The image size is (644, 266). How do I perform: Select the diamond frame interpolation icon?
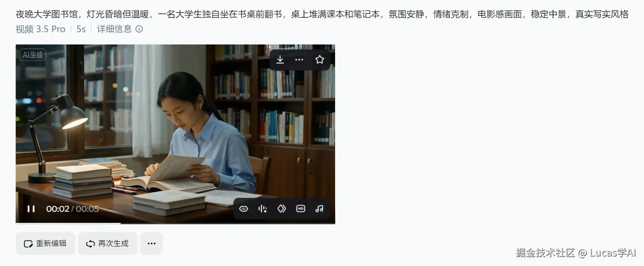pyautogui.click(x=282, y=209)
